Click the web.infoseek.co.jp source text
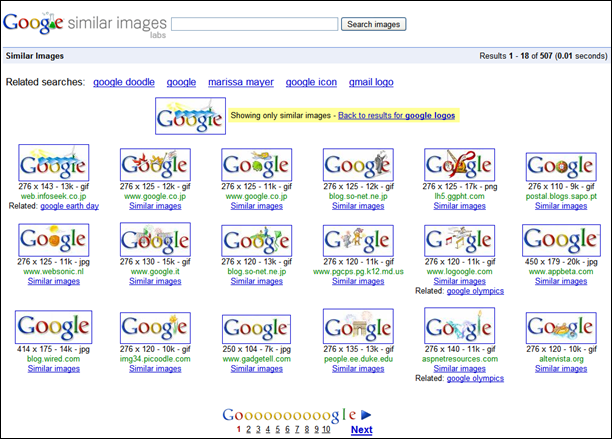The height and width of the screenshot is (439, 612). (x=53, y=196)
